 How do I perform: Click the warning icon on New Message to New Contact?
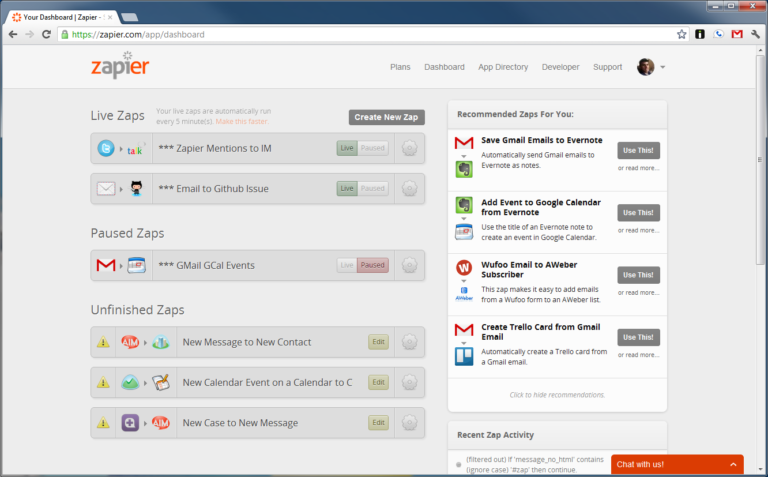(x=103, y=342)
